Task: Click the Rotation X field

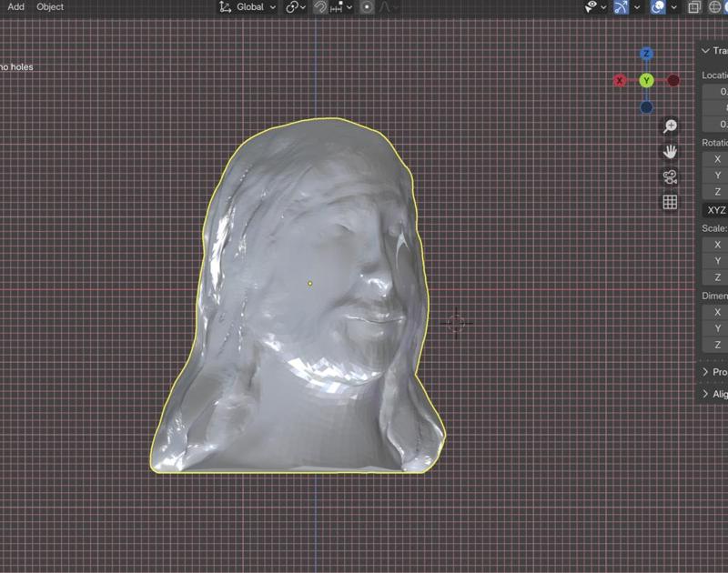Action: pos(715,159)
